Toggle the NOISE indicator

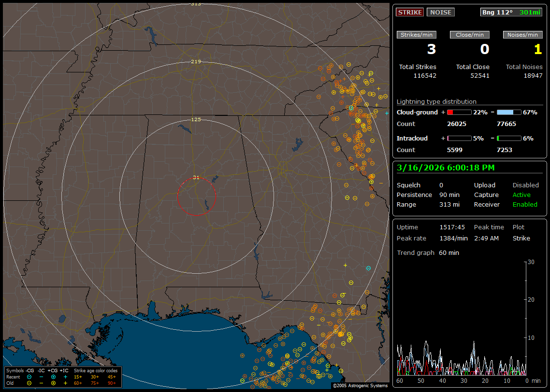[x=440, y=12]
